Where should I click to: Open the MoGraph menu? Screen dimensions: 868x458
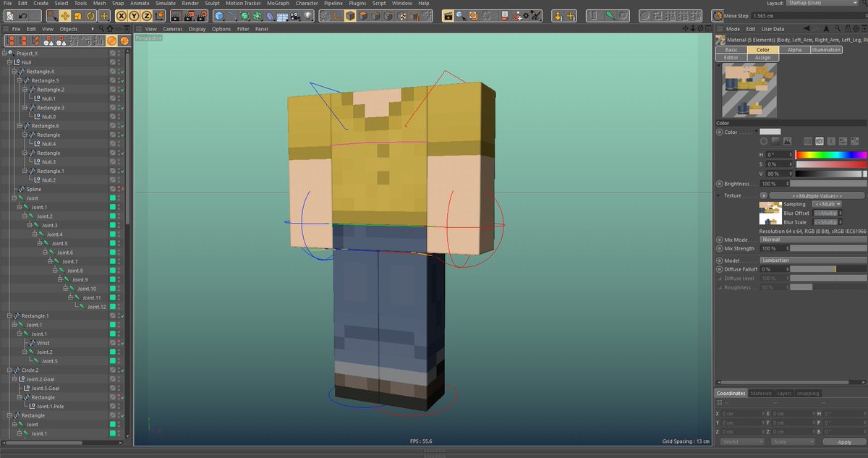pyautogui.click(x=278, y=4)
